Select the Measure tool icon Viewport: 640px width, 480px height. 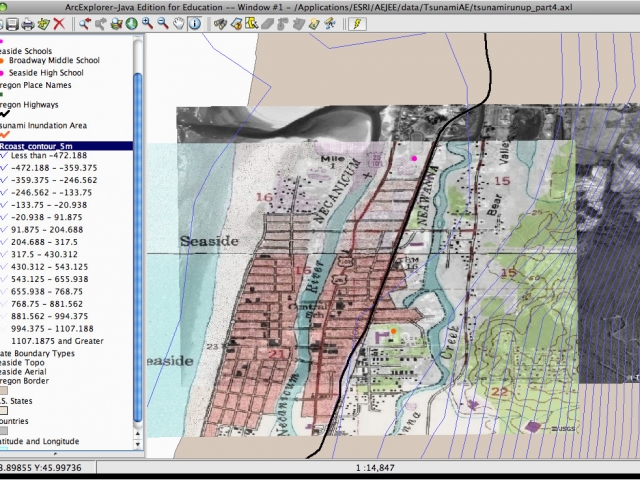(x=330, y=24)
